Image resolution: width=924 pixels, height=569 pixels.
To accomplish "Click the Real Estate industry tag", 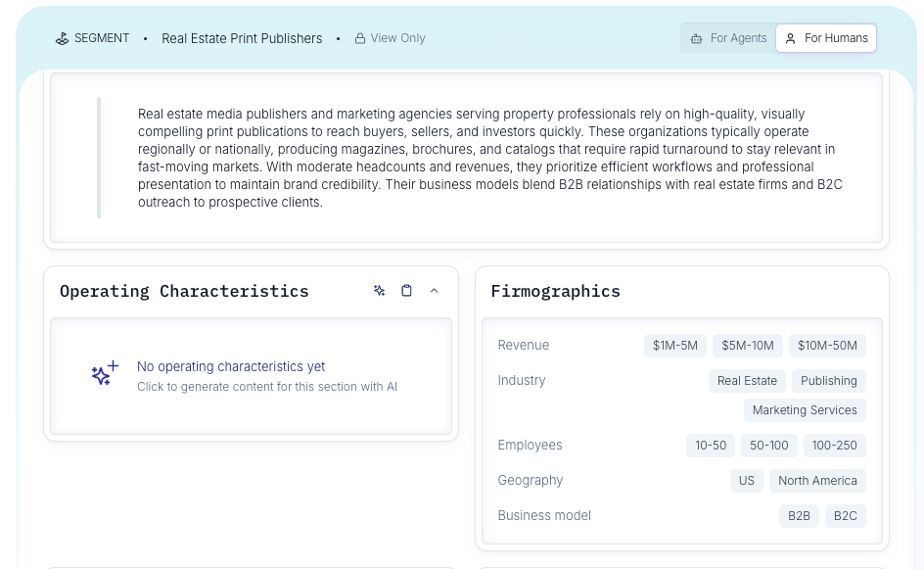I will (x=747, y=381).
